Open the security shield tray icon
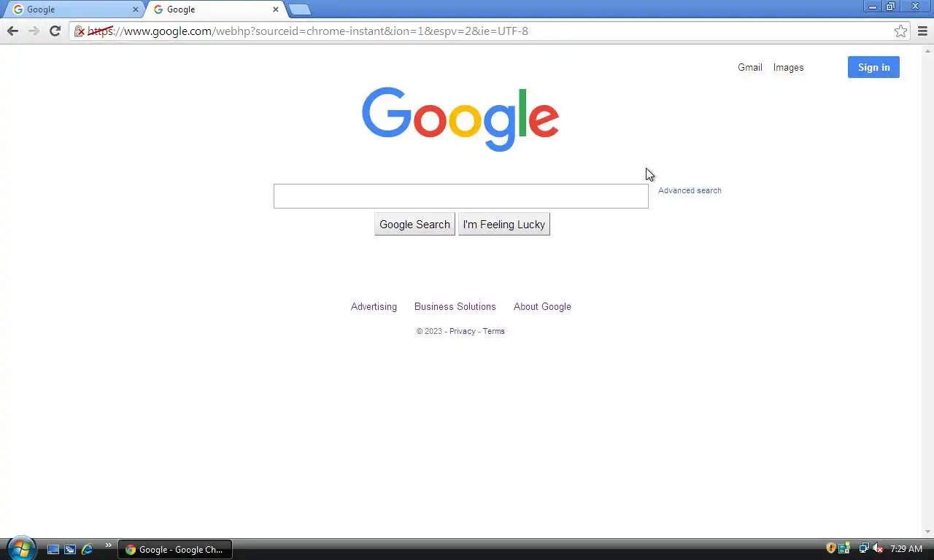934x560 pixels. tap(830, 548)
